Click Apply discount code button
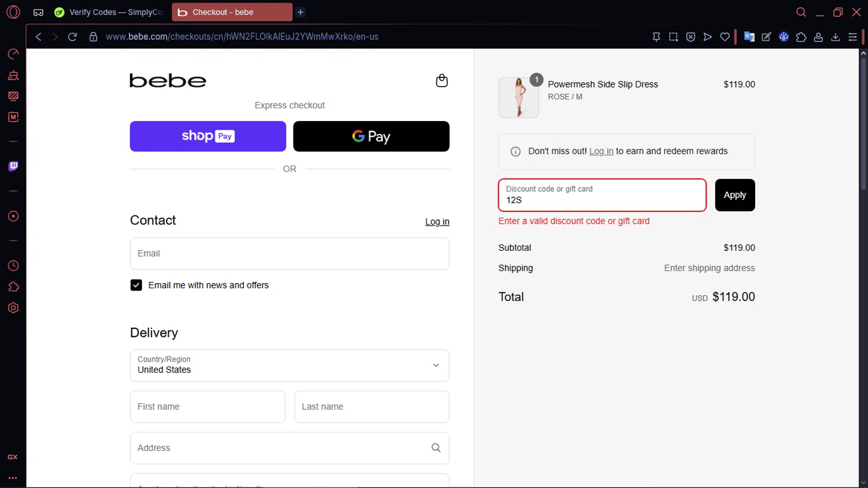Image resolution: width=868 pixels, height=488 pixels. point(735,195)
